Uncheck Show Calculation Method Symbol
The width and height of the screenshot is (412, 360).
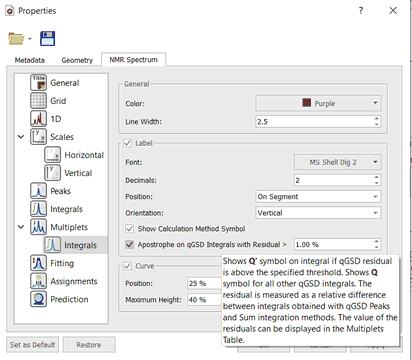(129, 229)
